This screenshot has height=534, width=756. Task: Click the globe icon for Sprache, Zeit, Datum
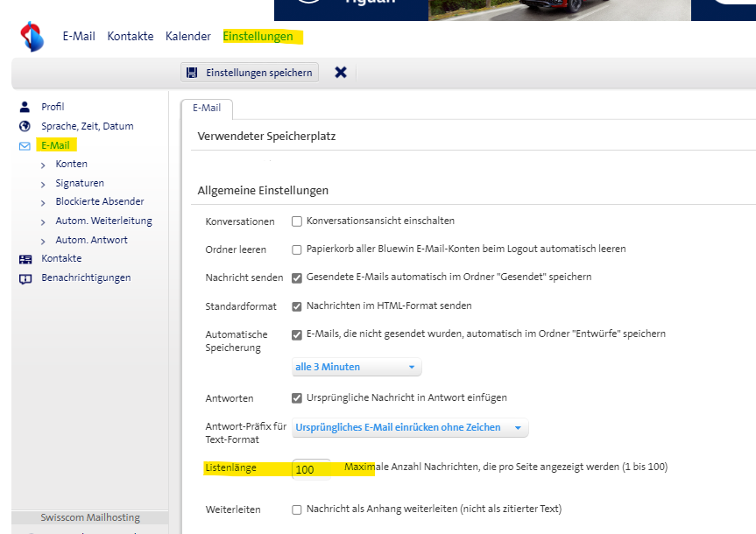(x=25, y=126)
